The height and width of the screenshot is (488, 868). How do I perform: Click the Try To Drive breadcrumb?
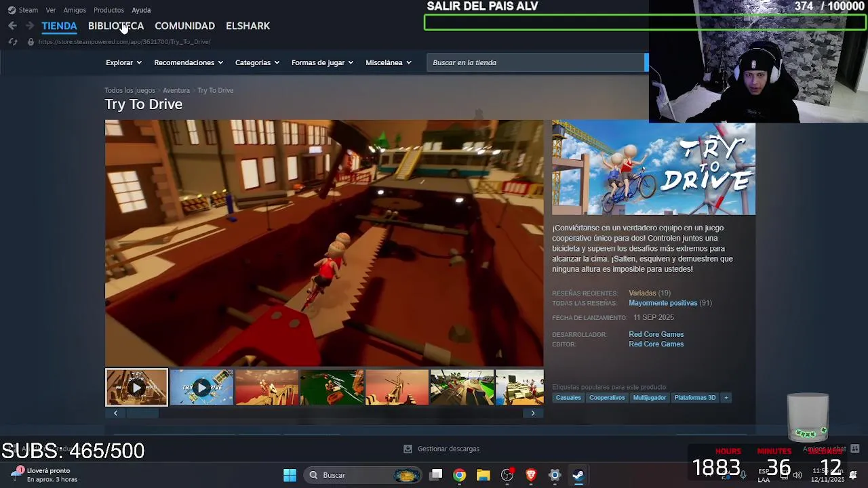click(216, 90)
